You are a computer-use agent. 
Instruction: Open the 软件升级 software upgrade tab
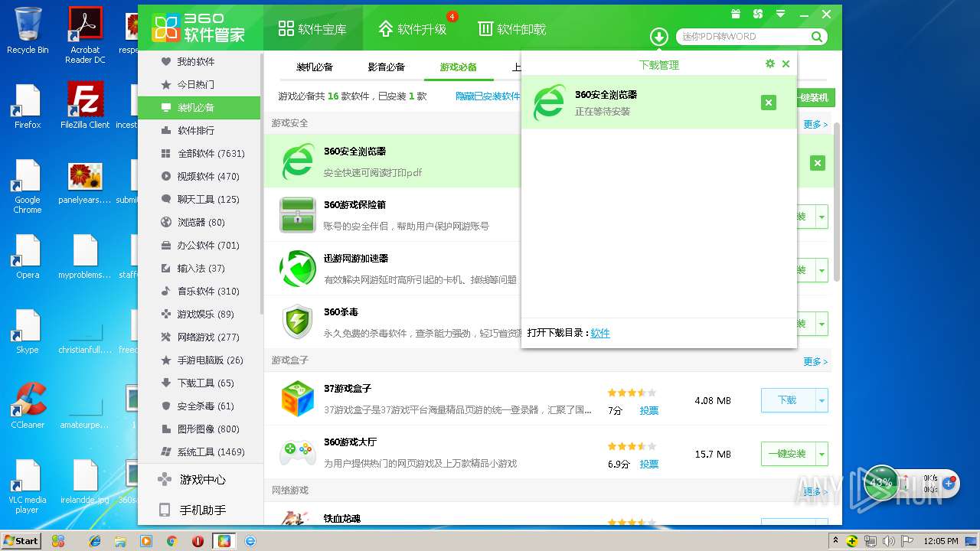coord(413,29)
